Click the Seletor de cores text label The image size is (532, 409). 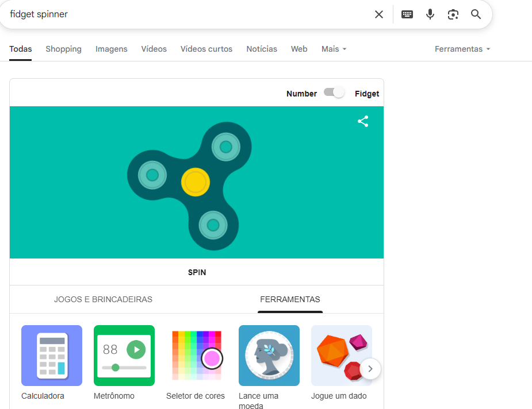click(196, 396)
